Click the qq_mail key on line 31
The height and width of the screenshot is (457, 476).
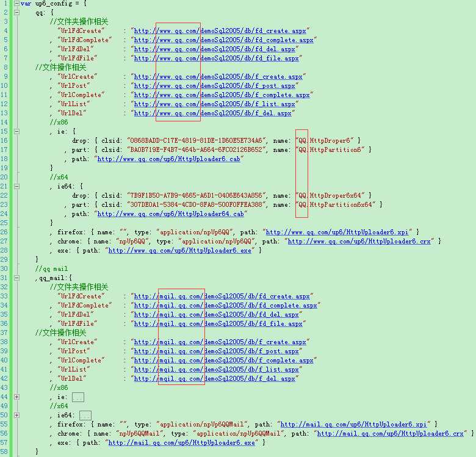[x=52, y=278]
